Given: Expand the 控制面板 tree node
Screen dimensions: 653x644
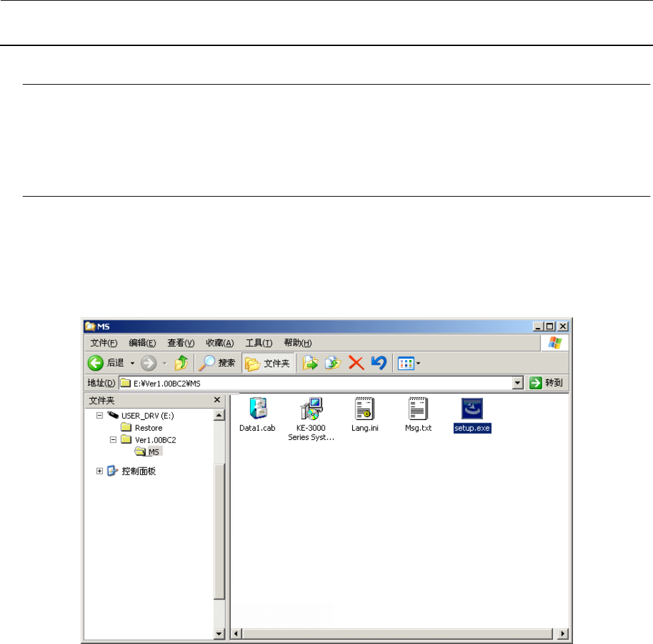Looking at the screenshot, I should tap(99, 471).
